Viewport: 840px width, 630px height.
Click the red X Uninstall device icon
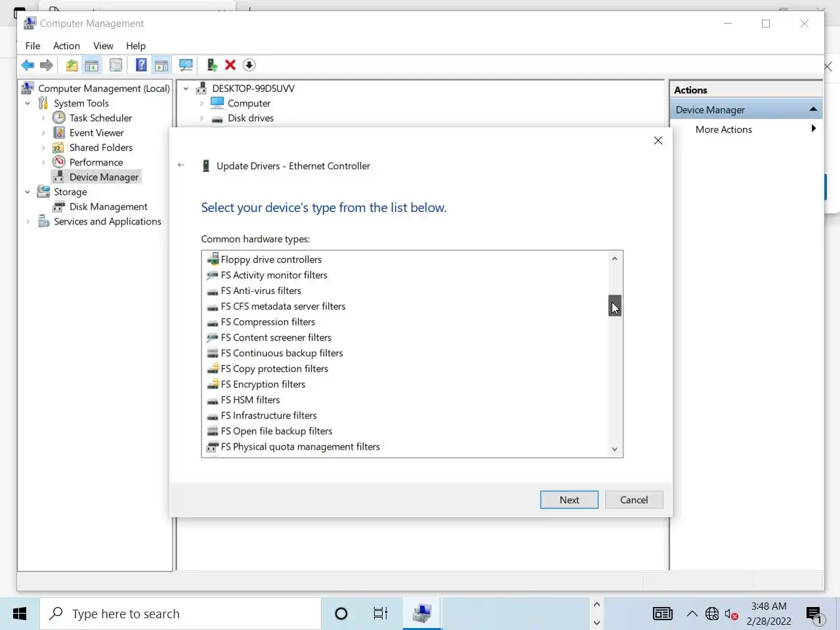230,65
